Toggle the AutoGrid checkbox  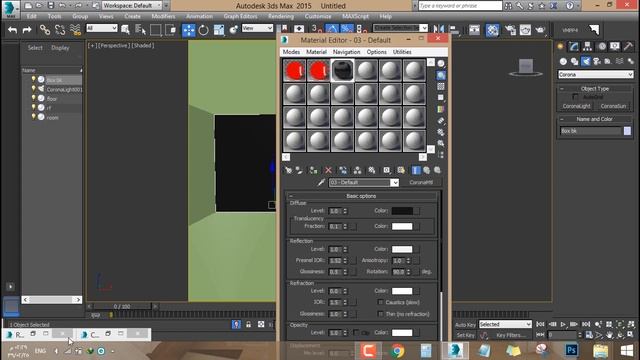point(575,97)
